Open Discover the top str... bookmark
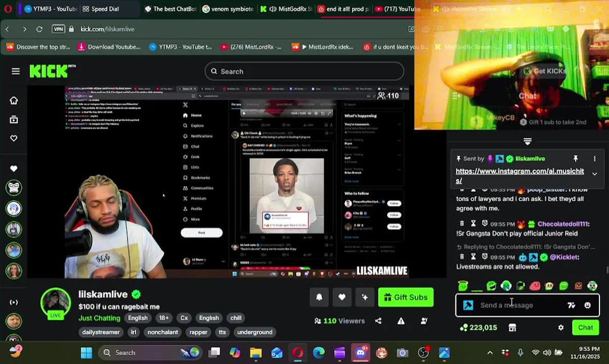The height and width of the screenshot is (364, 609). click(38, 47)
